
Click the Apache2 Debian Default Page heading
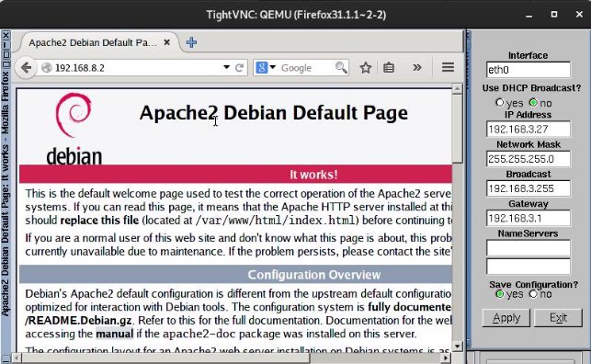(274, 113)
